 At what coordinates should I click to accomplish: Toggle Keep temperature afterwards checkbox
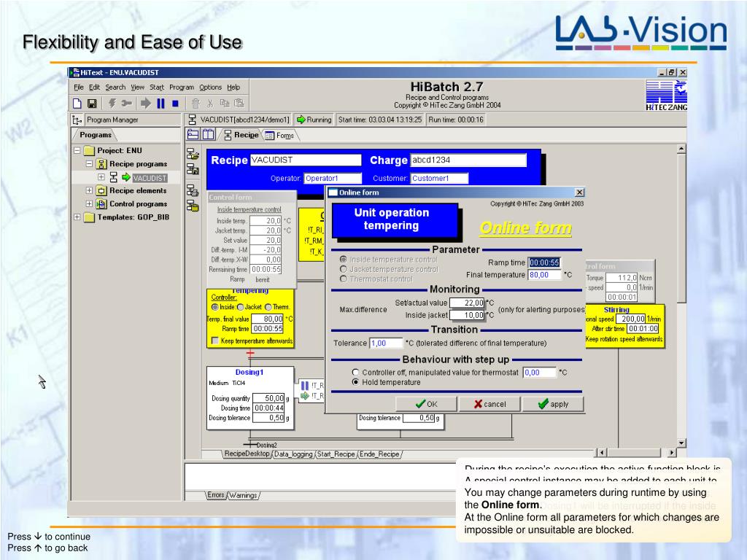point(215,341)
